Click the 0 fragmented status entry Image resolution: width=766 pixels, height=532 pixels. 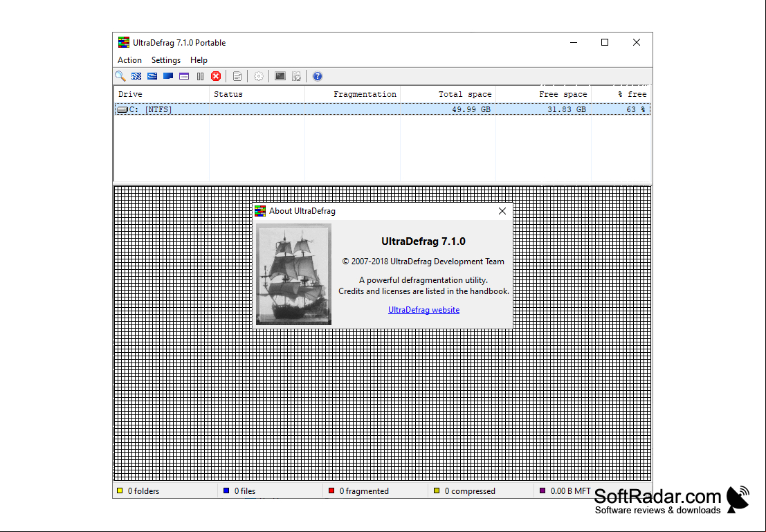tap(364, 491)
